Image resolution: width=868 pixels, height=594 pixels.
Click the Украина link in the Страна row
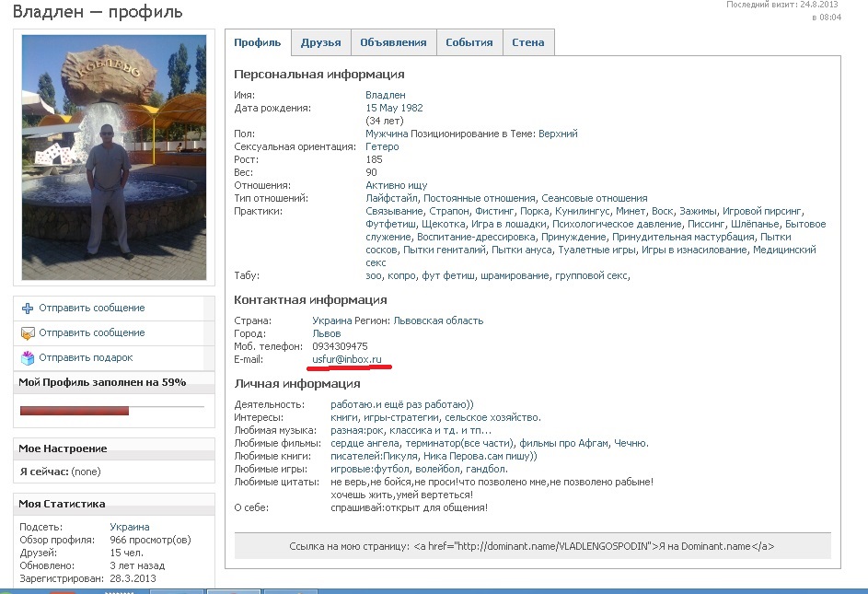point(333,320)
